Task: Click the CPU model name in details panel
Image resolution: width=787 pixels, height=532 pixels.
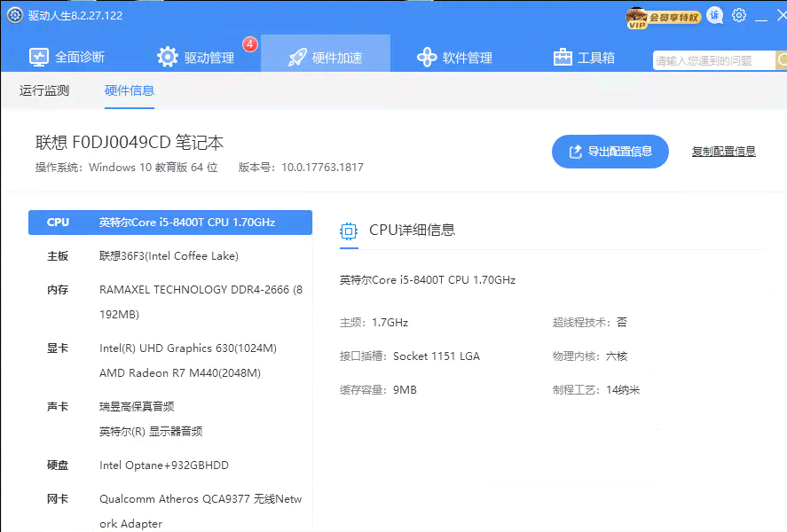Action: tap(428, 280)
